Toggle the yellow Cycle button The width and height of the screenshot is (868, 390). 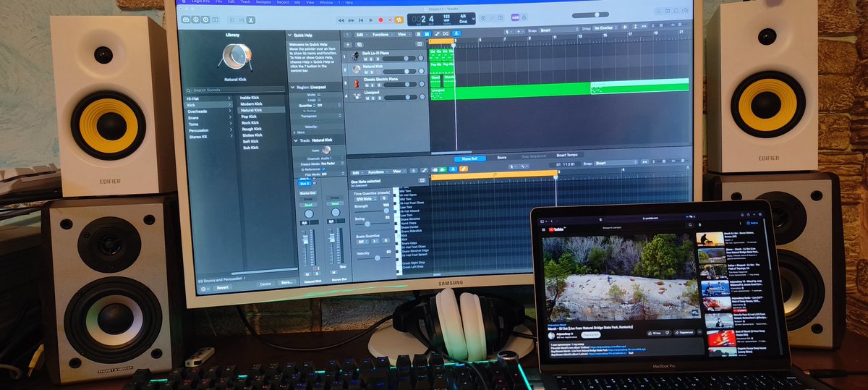pyautogui.click(x=399, y=20)
